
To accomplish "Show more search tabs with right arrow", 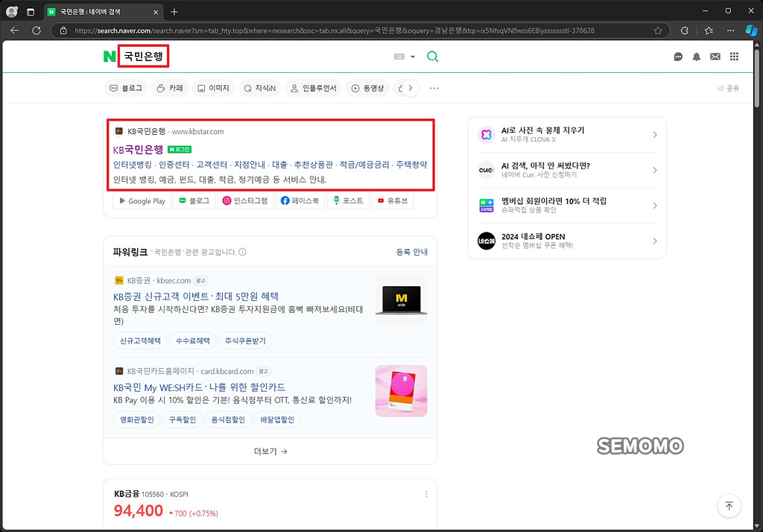I will (411, 88).
